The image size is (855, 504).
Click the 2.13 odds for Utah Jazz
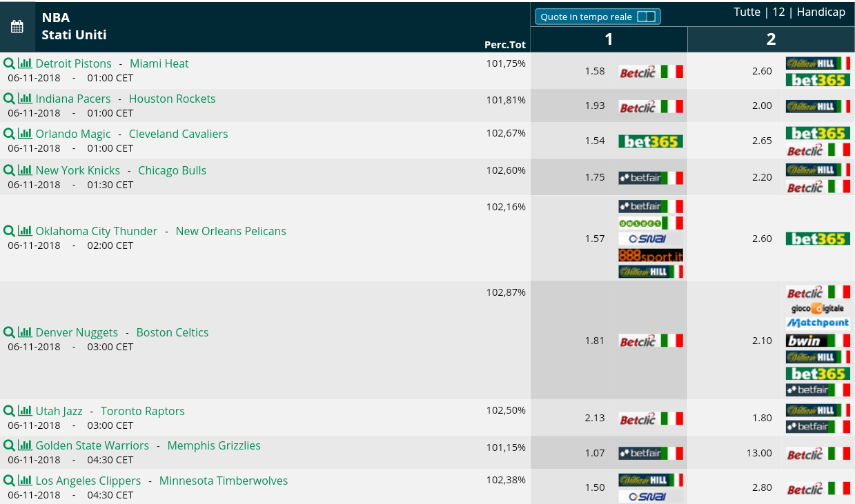(x=594, y=419)
